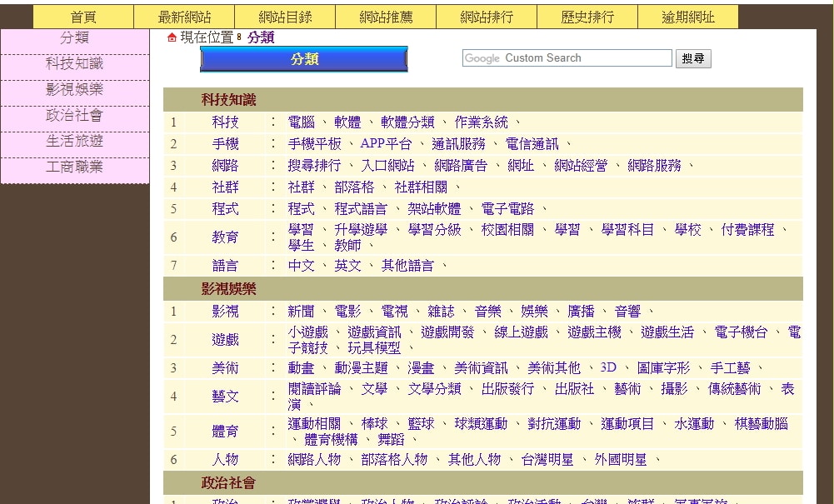The width and height of the screenshot is (834, 504).
Task: Open the 部落格 link in 社群 row
Action: pyautogui.click(x=354, y=187)
